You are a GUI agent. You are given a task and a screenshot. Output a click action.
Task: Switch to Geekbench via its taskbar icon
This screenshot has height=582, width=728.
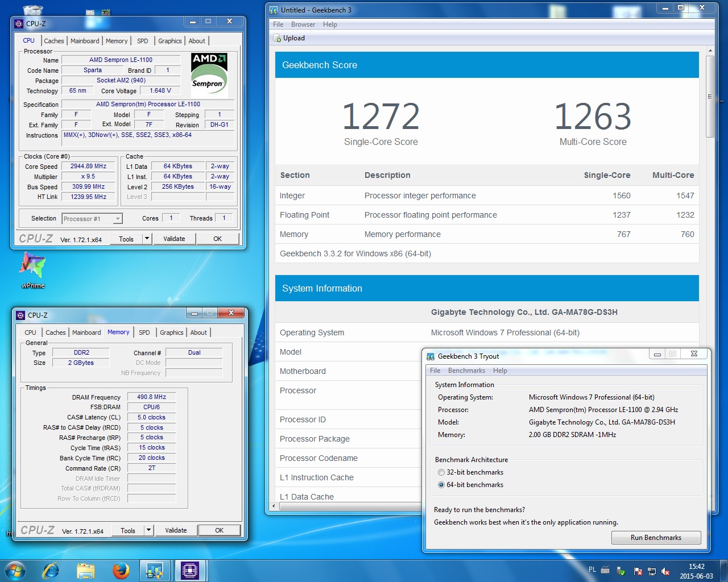click(155, 571)
